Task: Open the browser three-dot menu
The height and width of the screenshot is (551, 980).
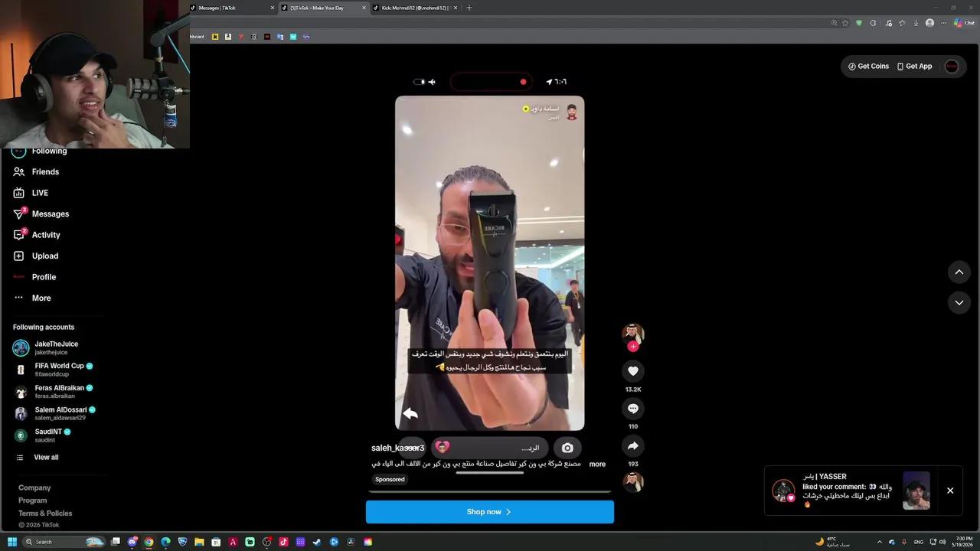Action: (x=943, y=23)
